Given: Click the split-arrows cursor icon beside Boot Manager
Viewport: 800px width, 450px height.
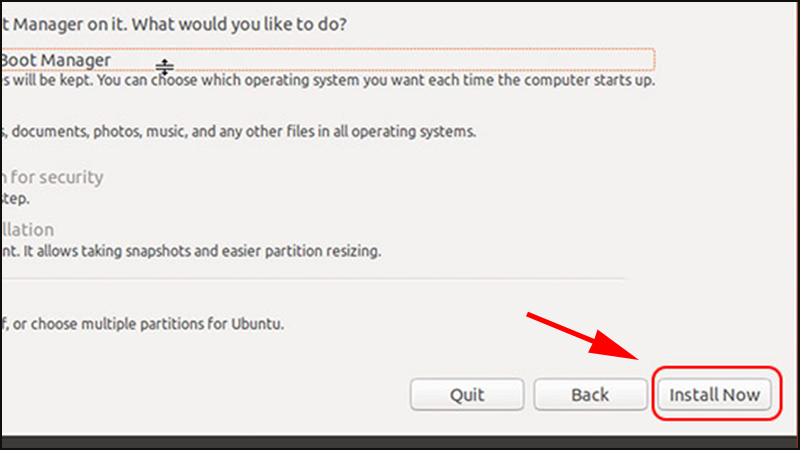Looking at the screenshot, I should [x=164, y=67].
